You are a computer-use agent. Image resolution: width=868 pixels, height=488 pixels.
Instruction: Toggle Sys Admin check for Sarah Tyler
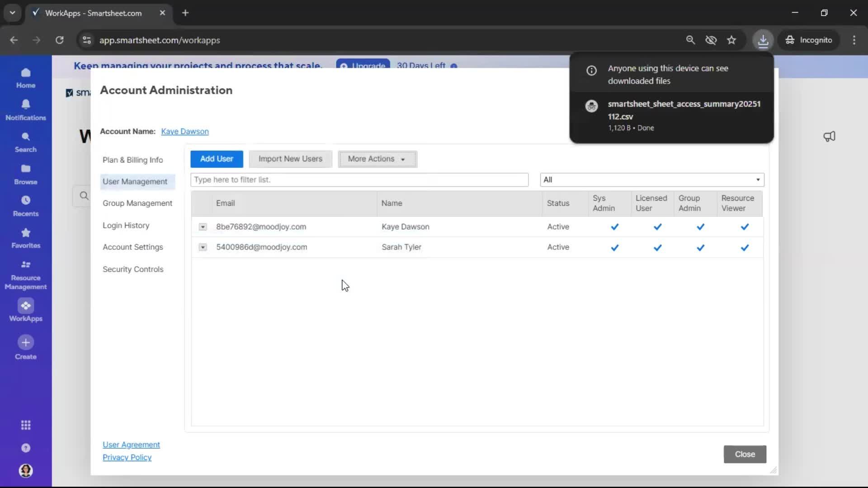click(614, 248)
